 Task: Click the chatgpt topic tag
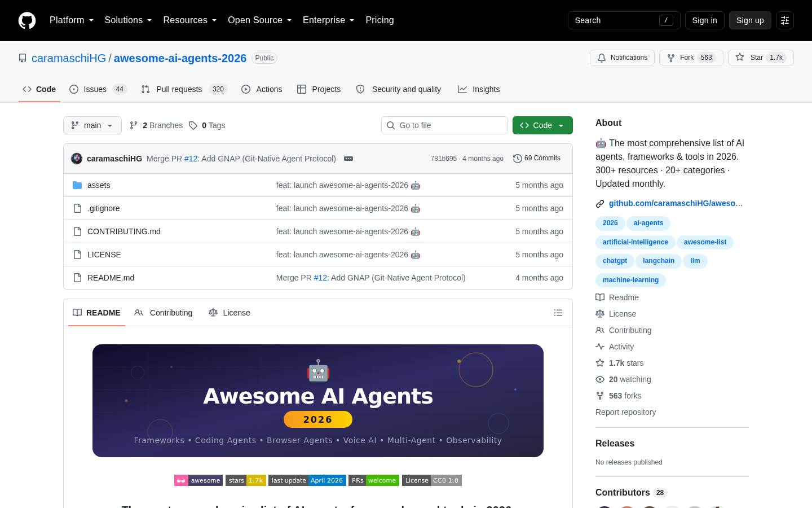click(x=615, y=261)
